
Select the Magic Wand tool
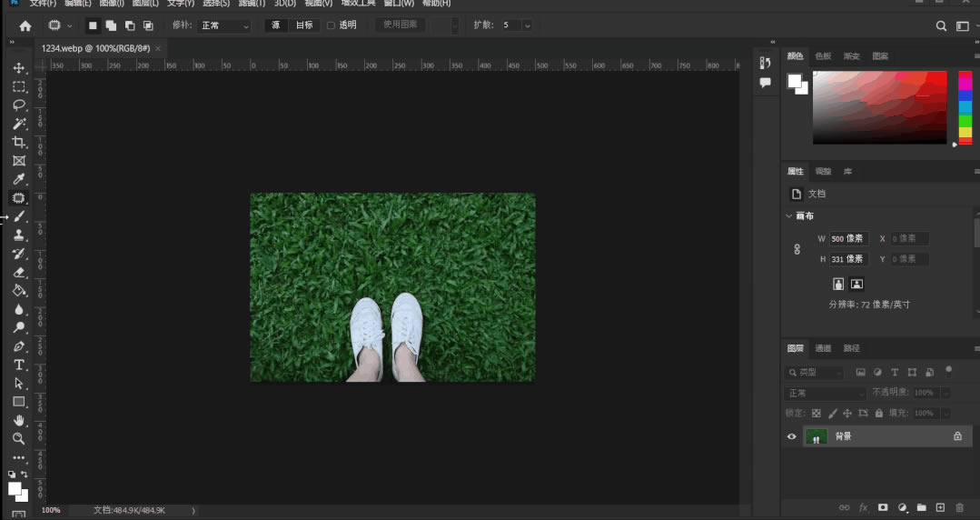[x=19, y=124]
